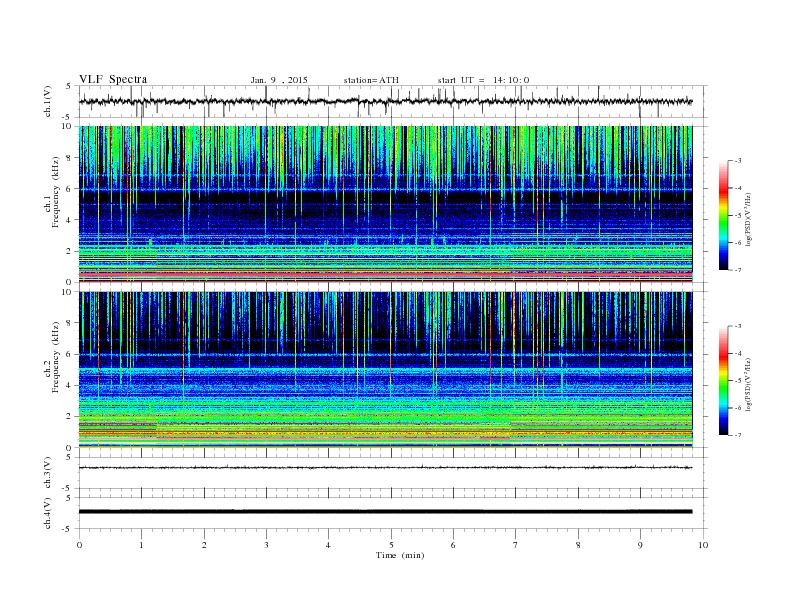The height and width of the screenshot is (612, 792).
Task: Click the "ch.4(V)" axis label
Action: 48,513
